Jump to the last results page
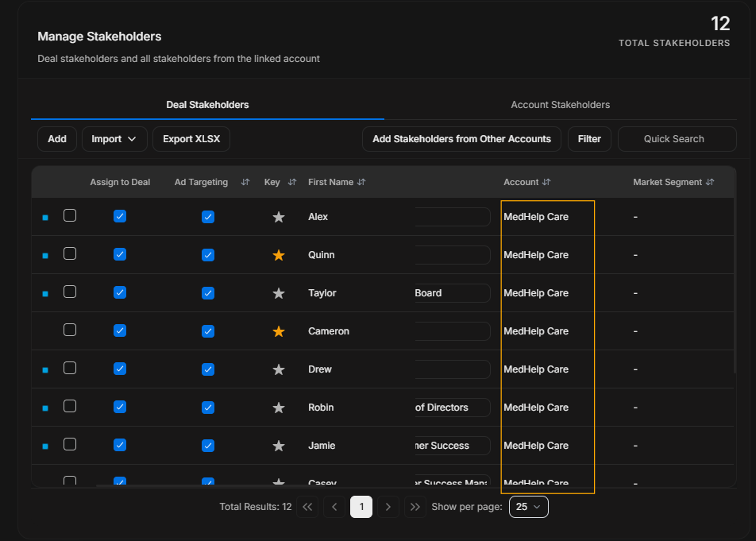 [415, 507]
